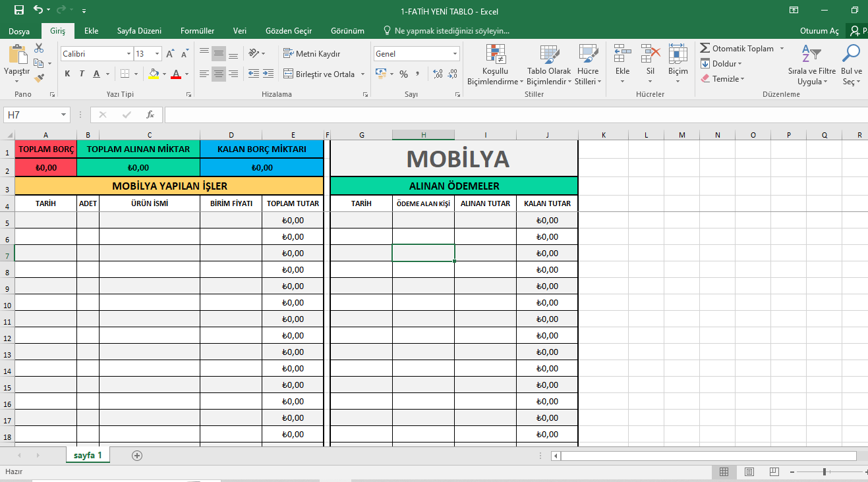The height and width of the screenshot is (482, 868).
Task: Apply percent style format
Action: click(x=403, y=74)
